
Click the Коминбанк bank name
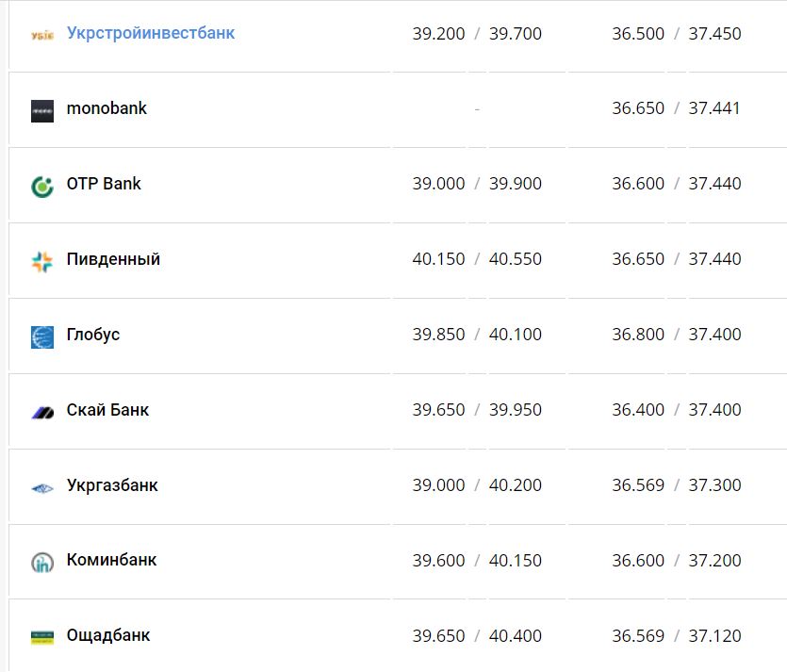coord(111,560)
